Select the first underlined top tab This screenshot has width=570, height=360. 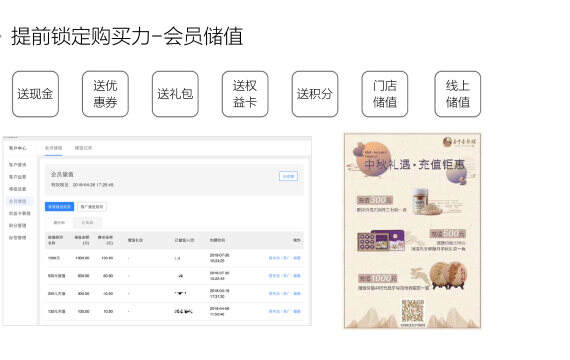(x=53, y=148)
